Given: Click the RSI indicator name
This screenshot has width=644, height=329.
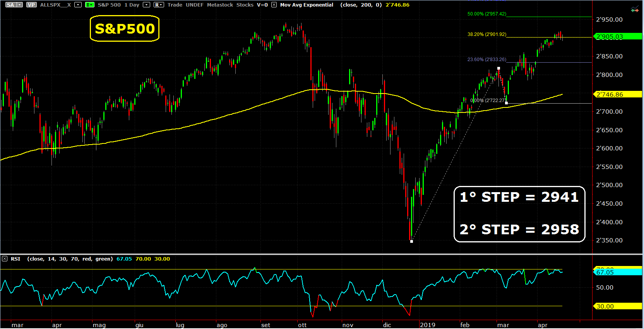Looking at the screenshot, I should 15,259.
